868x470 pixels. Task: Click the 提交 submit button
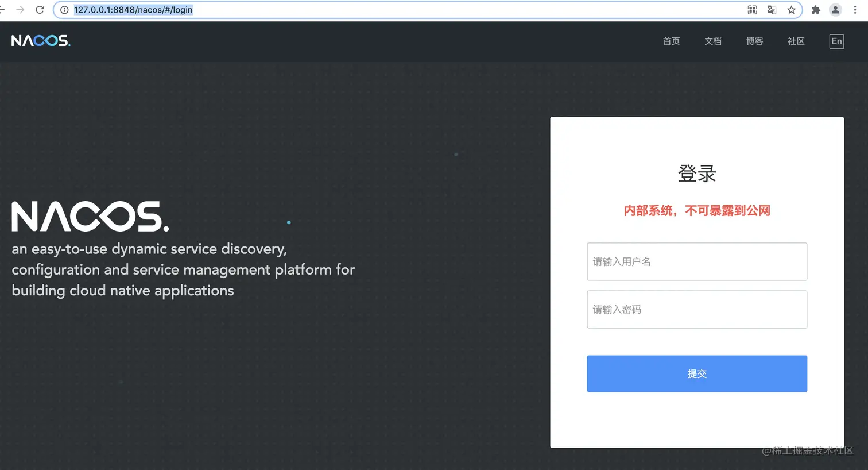(697, 374)
